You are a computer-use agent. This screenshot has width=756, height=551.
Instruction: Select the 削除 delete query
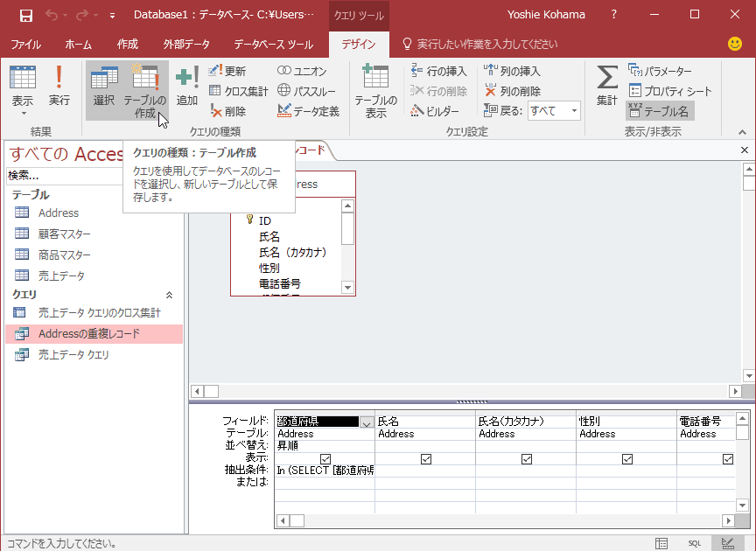click(x=228, y=111)
